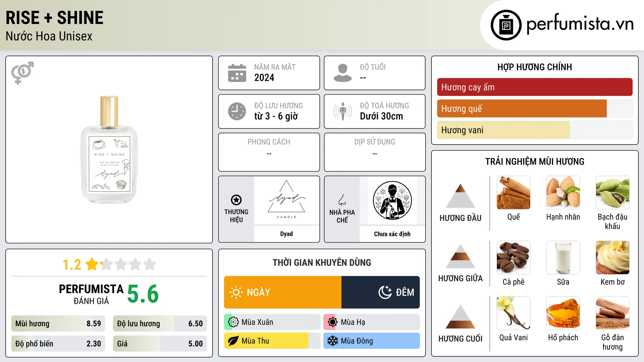The width and height of the screenshot is (644, 362).
Task: Select the Quả Vani vanilla image
Action: tap(514, 313)
